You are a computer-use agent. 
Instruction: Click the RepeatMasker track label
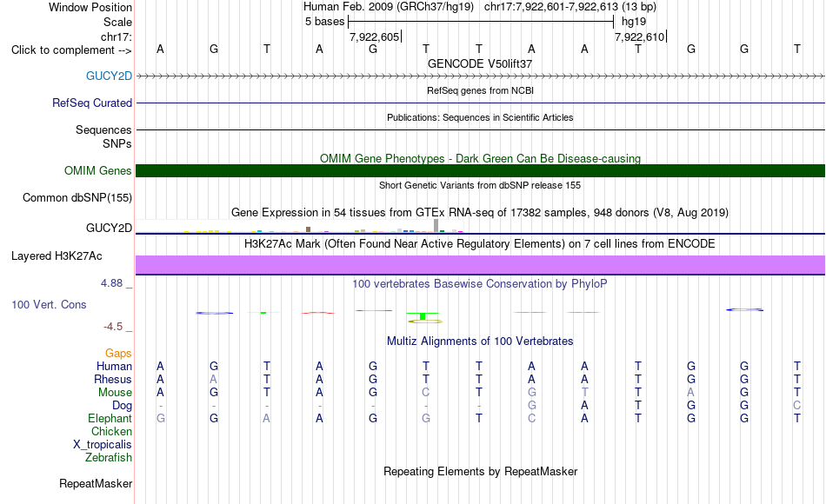tap(96, 483)
